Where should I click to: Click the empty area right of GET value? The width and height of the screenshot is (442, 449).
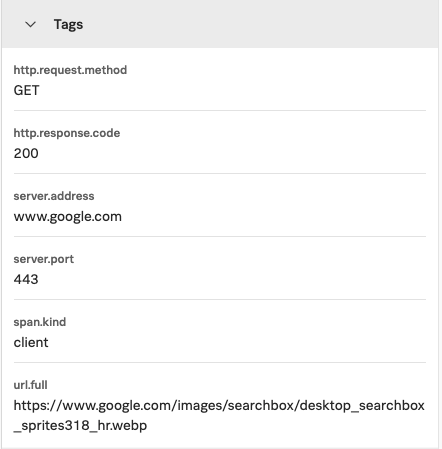(x=233, y=90)
